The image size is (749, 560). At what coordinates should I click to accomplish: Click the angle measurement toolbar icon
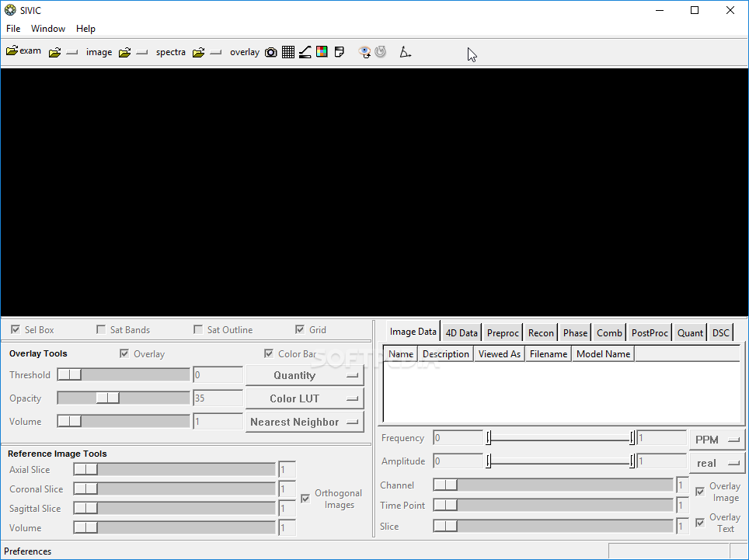click(x=405, y=52)
